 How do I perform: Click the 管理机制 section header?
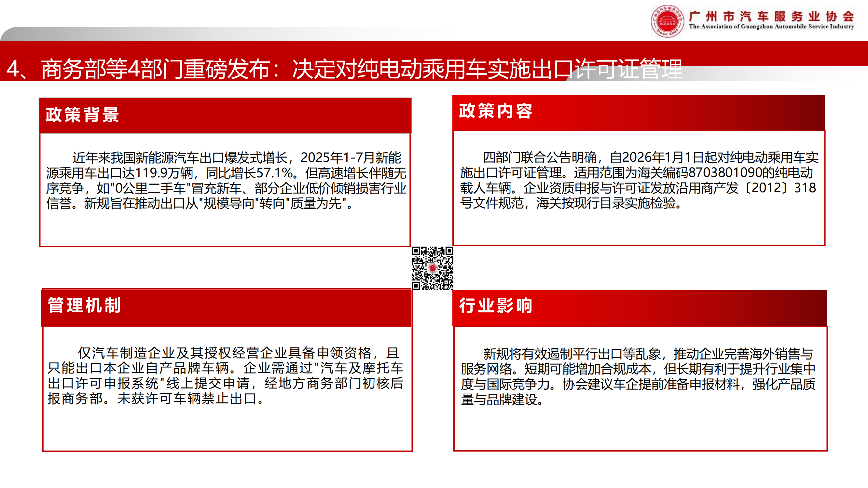(84, 305)
